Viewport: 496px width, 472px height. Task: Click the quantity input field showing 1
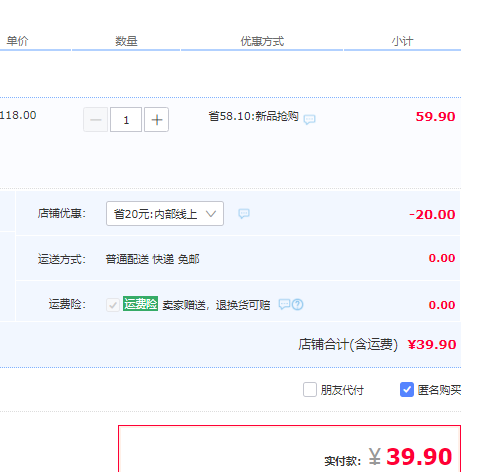click(126, 120)
